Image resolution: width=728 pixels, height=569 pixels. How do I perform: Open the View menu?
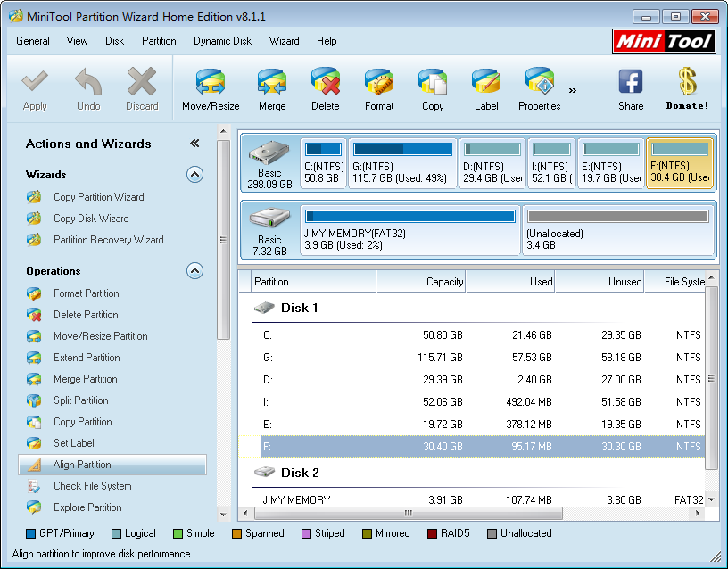77,41
